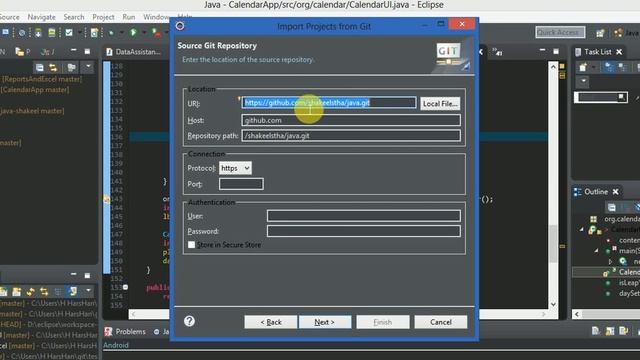Click the Debug bug toolbar icon
The image size is (640, 360).
[x=111, y=33]
